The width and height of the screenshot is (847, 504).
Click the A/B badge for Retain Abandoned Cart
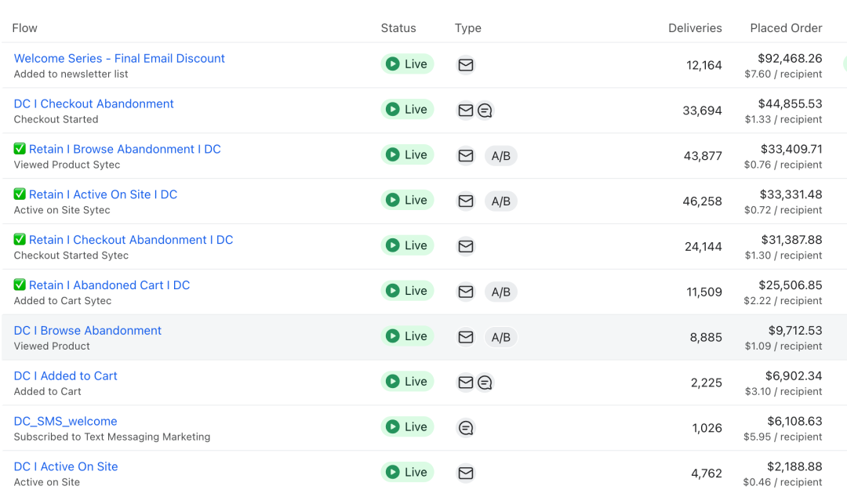tap(500, 292)
